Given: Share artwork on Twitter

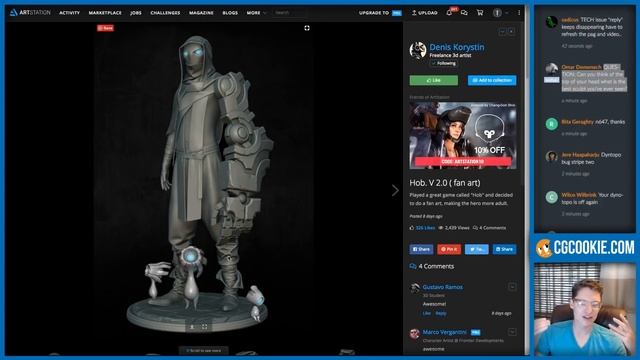Looking at the screenshot, I should 477,249.
